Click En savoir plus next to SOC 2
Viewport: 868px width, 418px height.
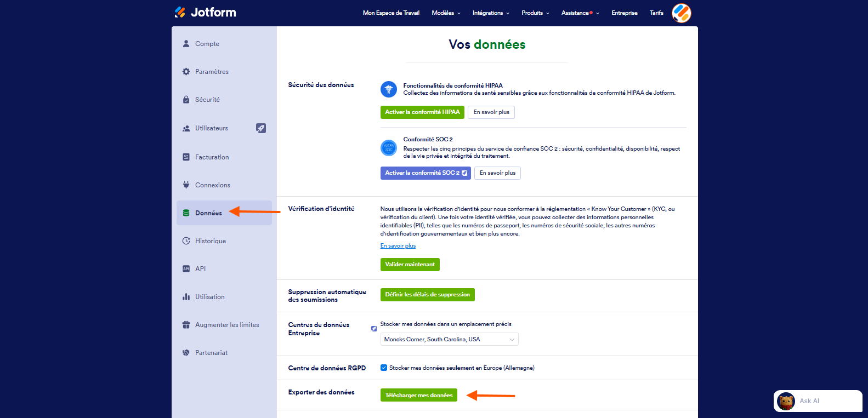(x=497, y=173)
